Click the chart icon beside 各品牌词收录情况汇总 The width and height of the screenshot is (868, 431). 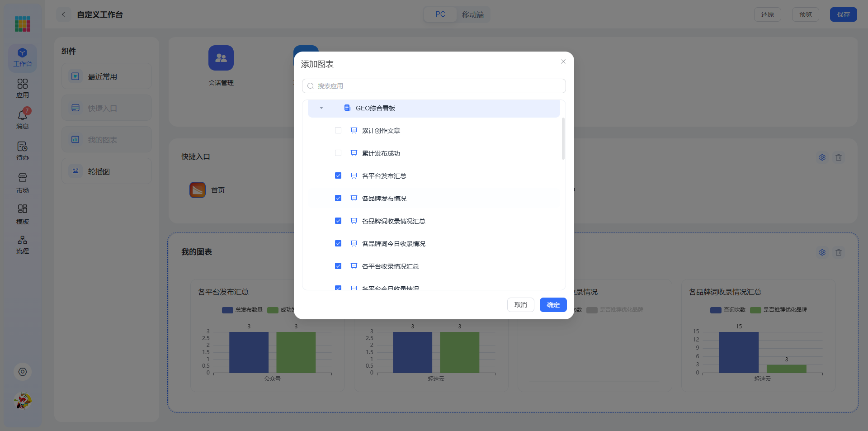[354, 221]
